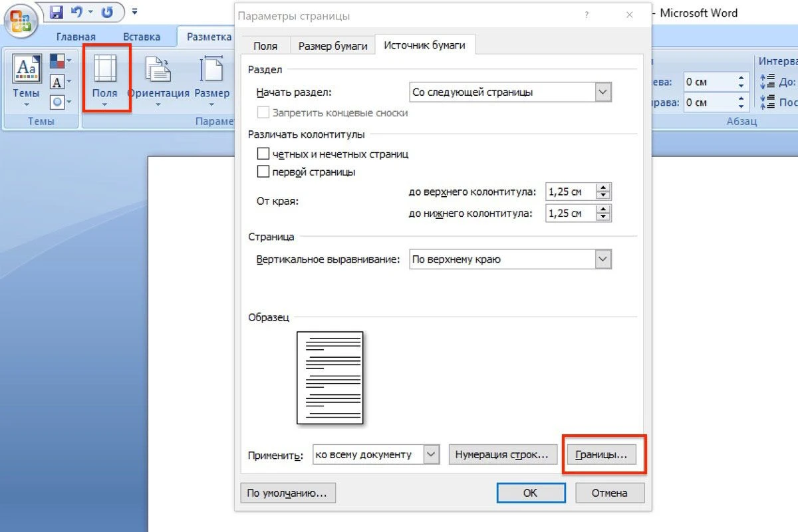Click the По умолчанию button
Image resolution: width=798 pixels, height=532 pixels.
[x=287, y=493]
